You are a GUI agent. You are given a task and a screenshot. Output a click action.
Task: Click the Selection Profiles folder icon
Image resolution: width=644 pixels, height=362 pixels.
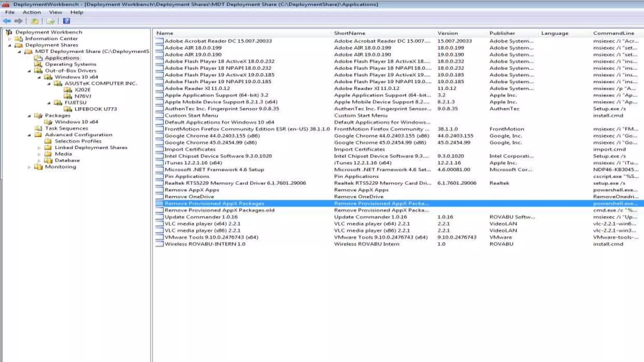pyautogui.click(x=48, y=141)
